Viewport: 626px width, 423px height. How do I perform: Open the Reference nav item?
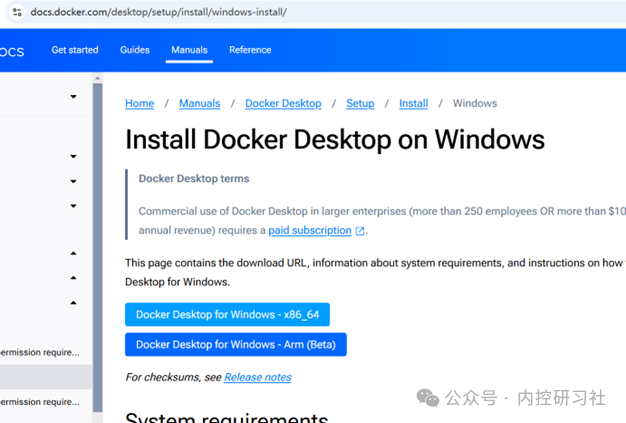coord(250,50)
